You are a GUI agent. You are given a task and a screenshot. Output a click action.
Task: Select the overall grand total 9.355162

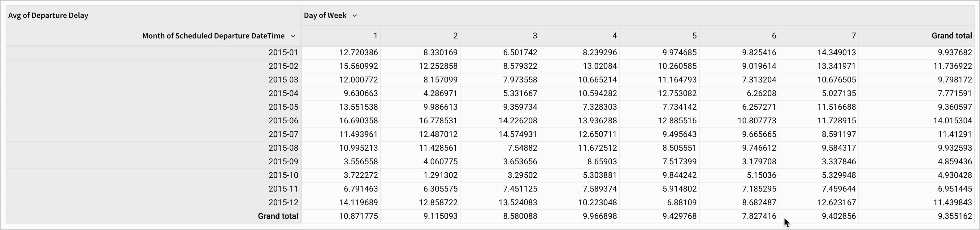955,216
